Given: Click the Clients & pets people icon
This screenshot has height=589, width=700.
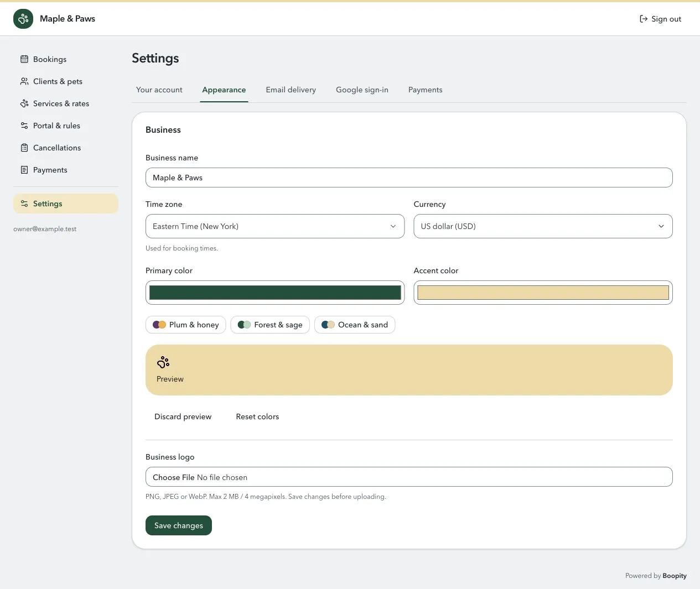Looking at the screenshot, I should coord(24,81).
